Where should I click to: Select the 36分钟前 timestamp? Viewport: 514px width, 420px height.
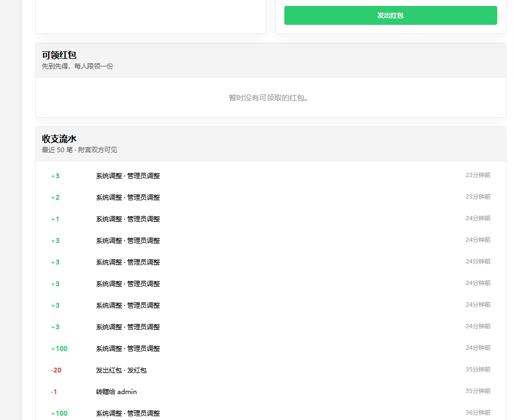(478, 413)
